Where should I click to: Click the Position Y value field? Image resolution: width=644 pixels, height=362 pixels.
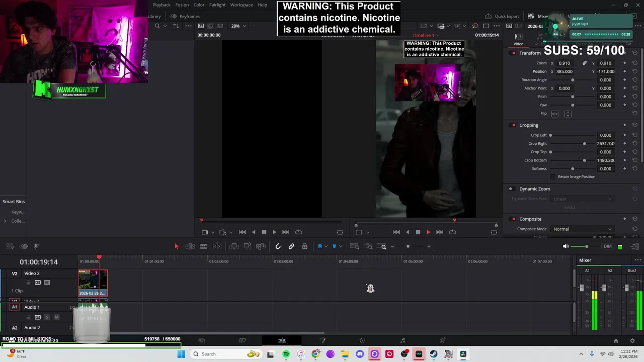pyautogui.click(x=605, y=71)
